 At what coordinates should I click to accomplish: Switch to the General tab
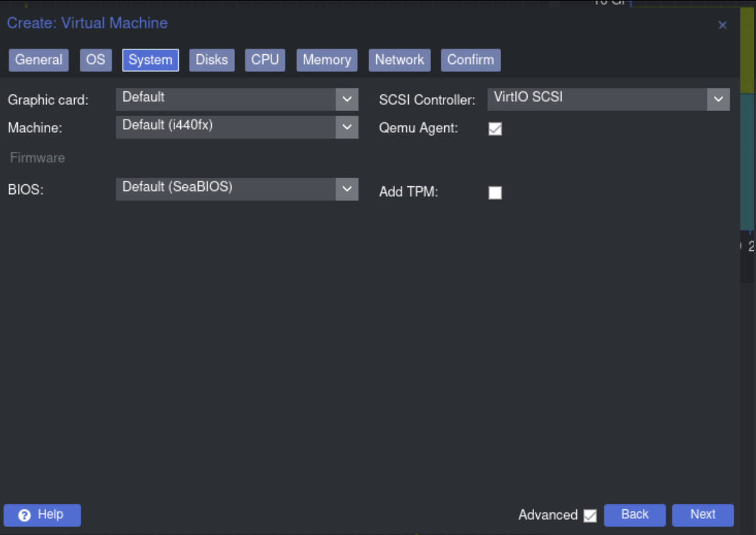pos(38,60)
